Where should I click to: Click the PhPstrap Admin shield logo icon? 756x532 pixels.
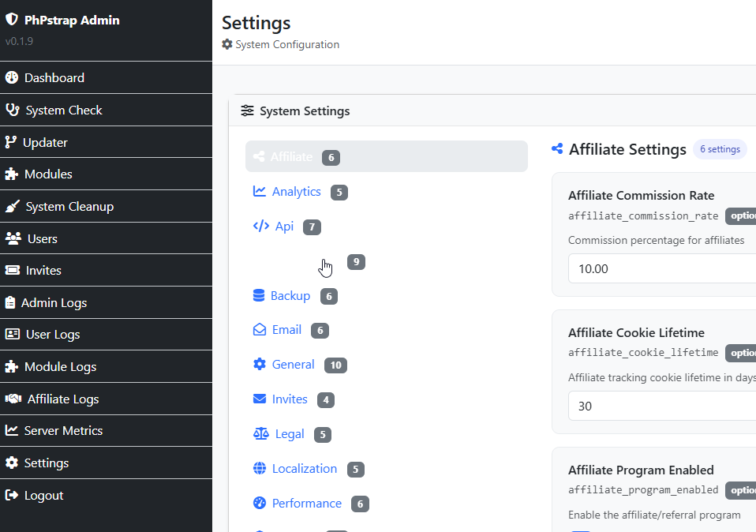(12, 19)
